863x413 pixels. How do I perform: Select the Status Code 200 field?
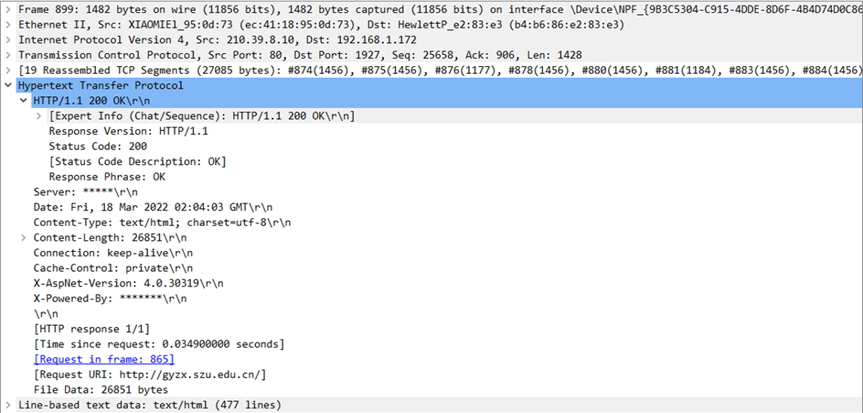point(98,146)
